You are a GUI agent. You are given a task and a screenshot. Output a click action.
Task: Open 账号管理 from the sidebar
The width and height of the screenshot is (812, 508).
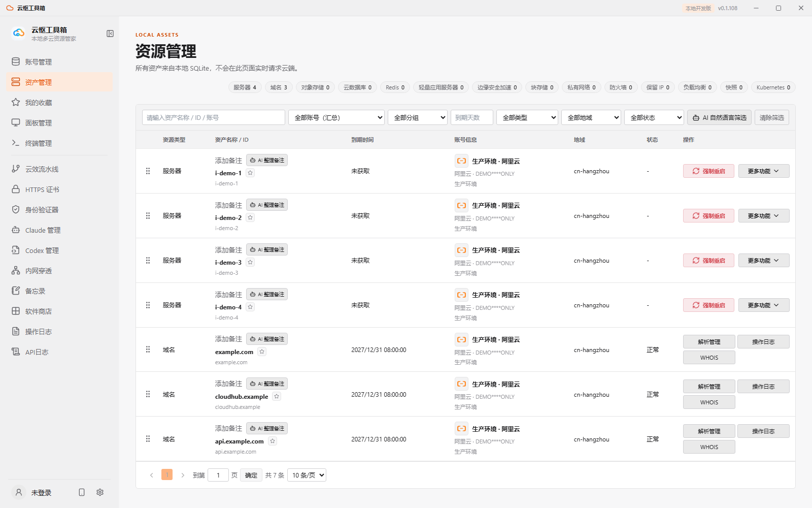59,62
